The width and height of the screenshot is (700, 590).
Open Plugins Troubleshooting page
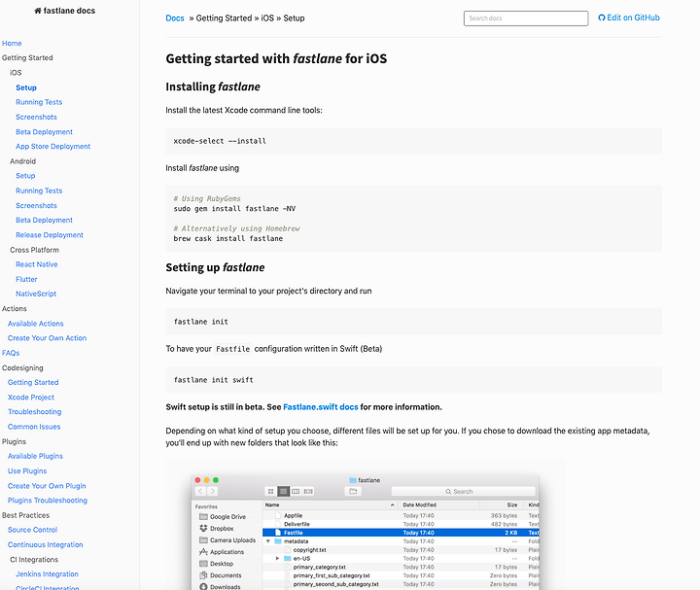(x=48, y=501)
